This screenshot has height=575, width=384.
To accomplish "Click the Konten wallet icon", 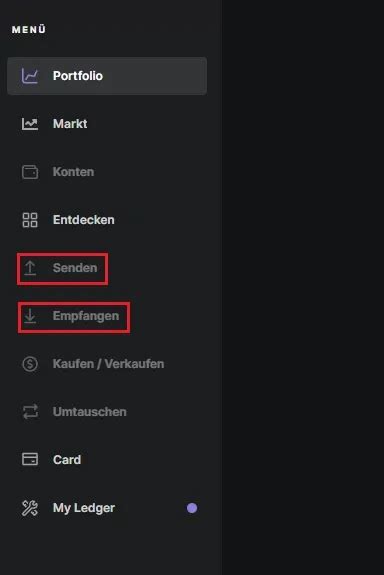I will click(30, 172).
